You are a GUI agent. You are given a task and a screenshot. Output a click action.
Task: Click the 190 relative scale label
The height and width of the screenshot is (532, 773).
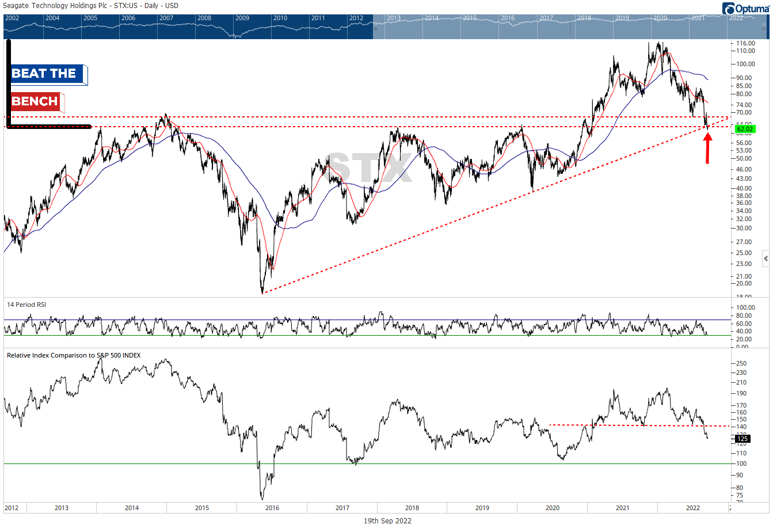click(x=741, y=393)
